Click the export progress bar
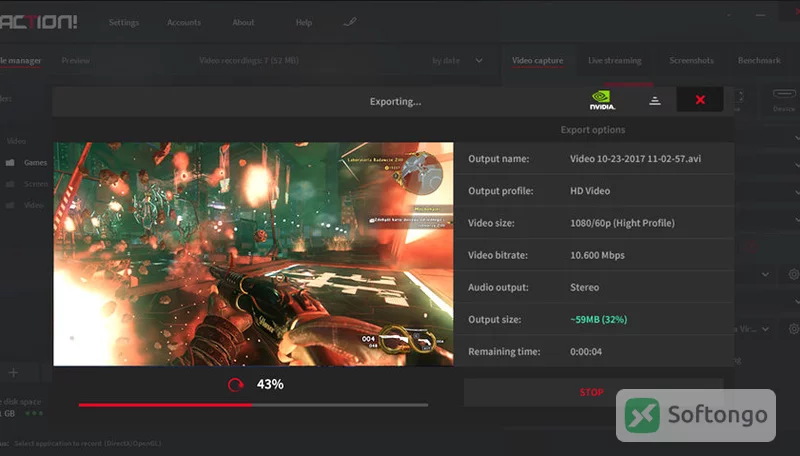Image resolution: width=800 pixels, height=456 pixels. (253, 405)
